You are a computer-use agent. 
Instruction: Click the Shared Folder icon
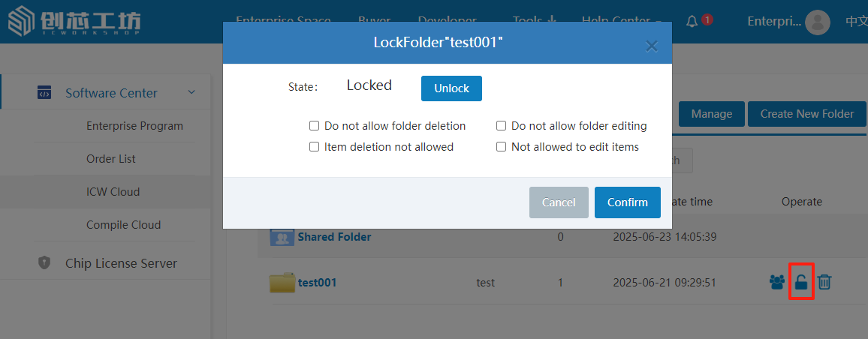(282, 237)
